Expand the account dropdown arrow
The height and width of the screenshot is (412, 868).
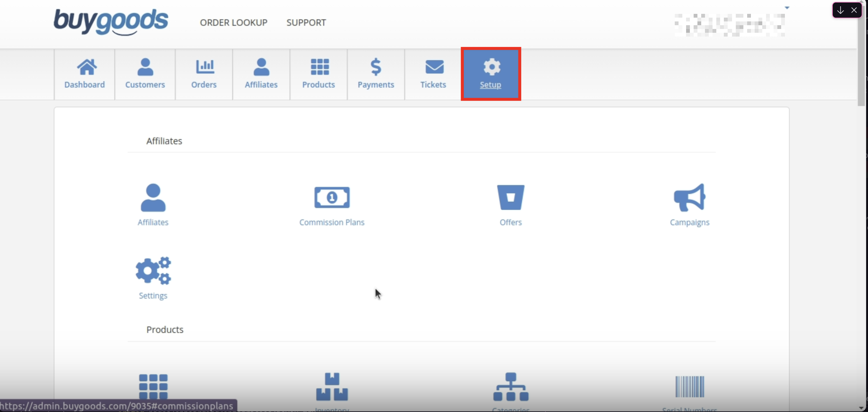pos(787,8)
